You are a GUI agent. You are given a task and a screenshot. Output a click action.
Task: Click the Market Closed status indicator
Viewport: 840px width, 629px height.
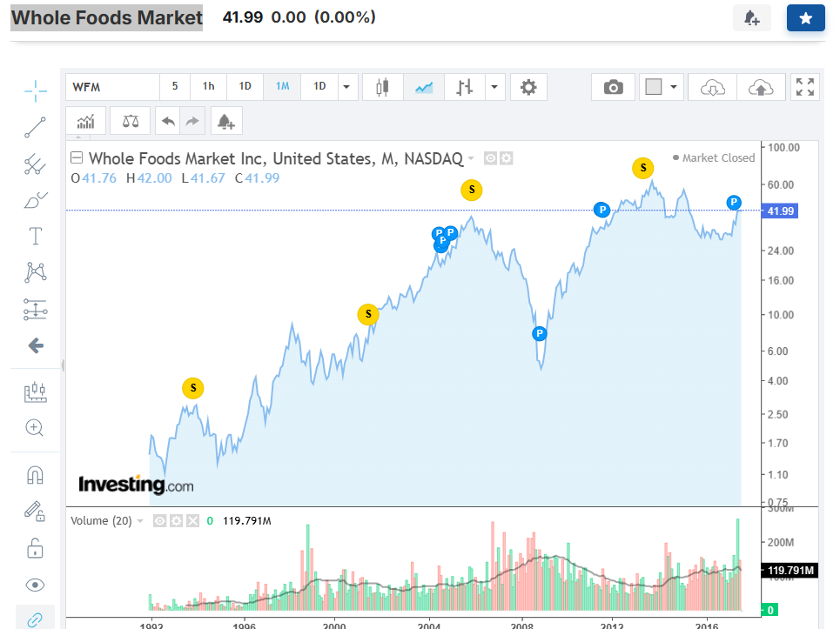click(714, 158)
